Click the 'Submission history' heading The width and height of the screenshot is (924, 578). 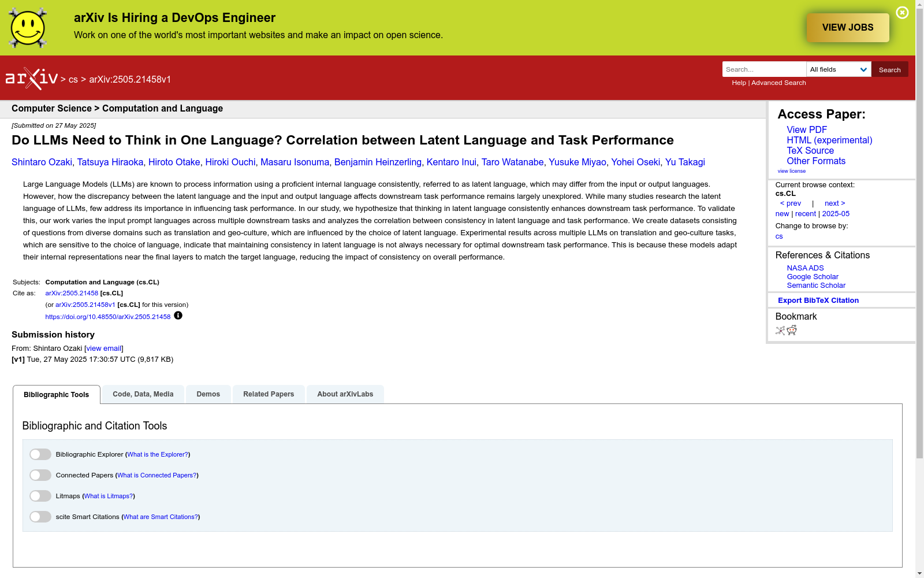pos(53,335)
